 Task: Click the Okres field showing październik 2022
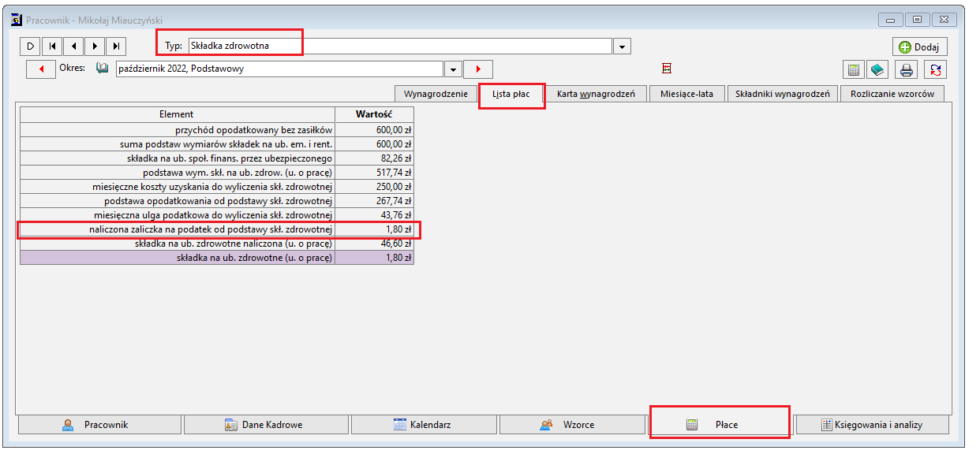pyautogui.click(x=279, y=69)
